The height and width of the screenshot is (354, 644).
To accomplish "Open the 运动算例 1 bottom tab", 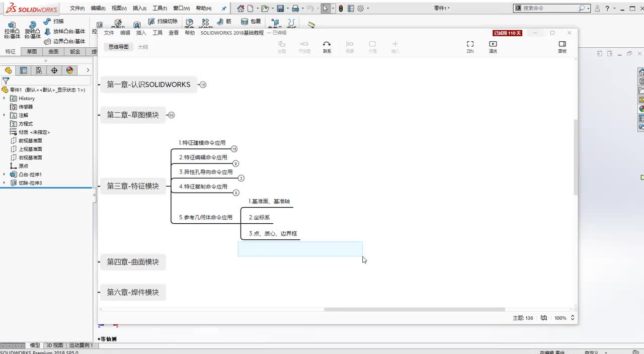I will point(80,345).
